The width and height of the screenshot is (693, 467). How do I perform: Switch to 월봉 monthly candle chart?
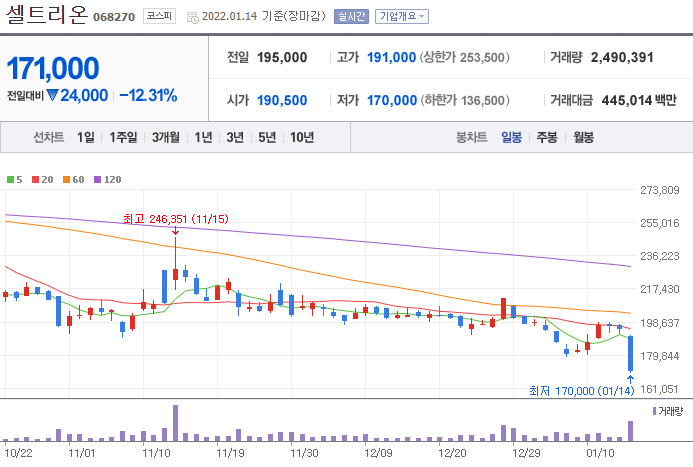[x=583, y=137]
